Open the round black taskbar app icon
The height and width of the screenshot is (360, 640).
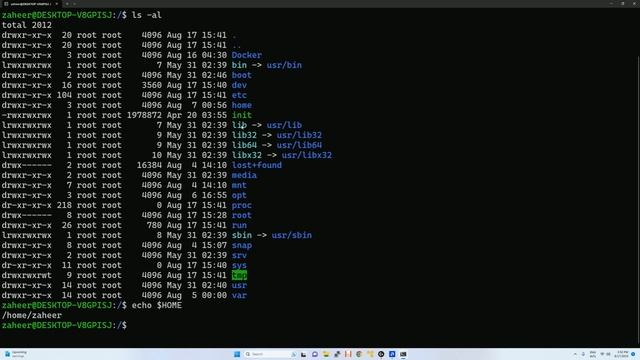pos(381,354)
